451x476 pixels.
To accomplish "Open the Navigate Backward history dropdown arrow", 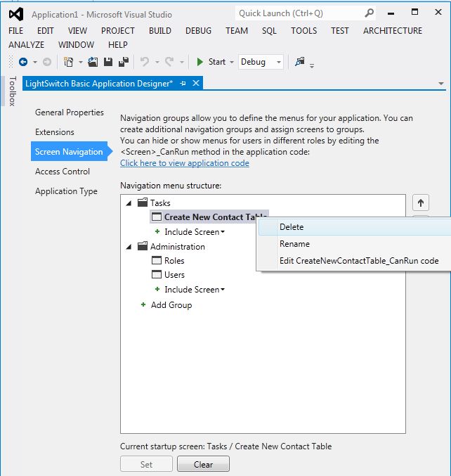I will point(35,63).
